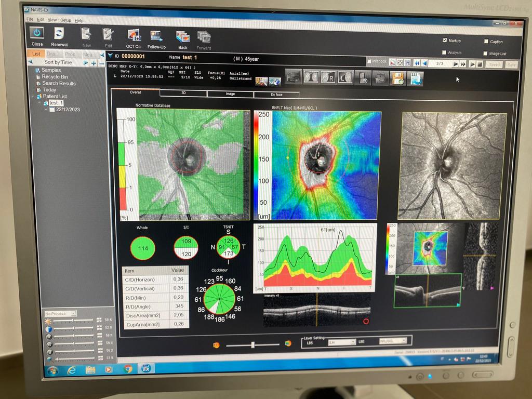This screenshot has width=532, height=399.
Task: Enable the Analysis checkbox
Action: click(444, 52)
